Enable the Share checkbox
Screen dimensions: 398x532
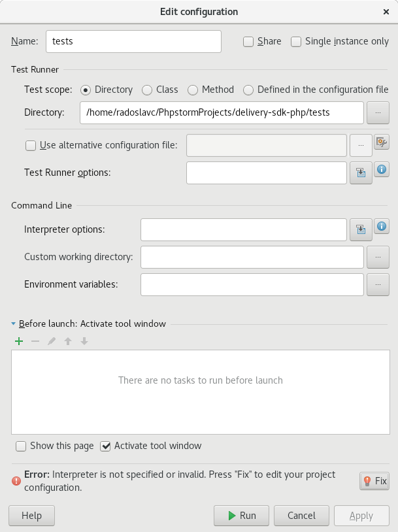[x=248, y=42]
